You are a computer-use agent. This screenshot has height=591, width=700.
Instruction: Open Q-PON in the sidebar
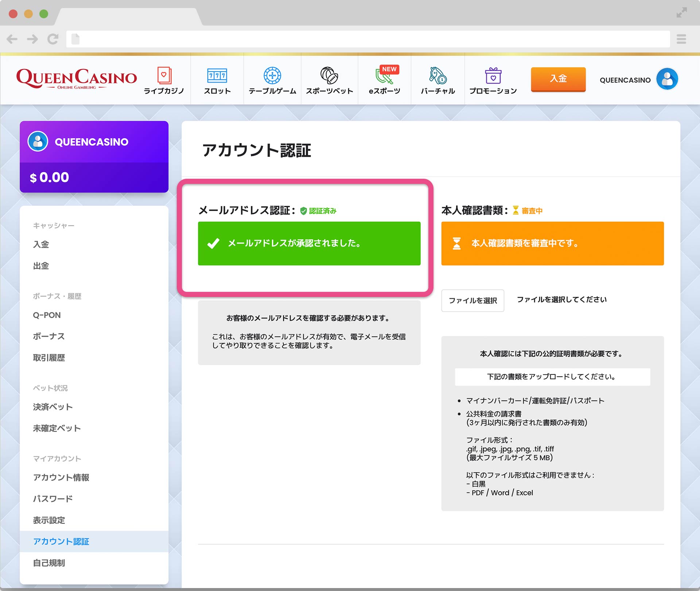tap(47, 315)
